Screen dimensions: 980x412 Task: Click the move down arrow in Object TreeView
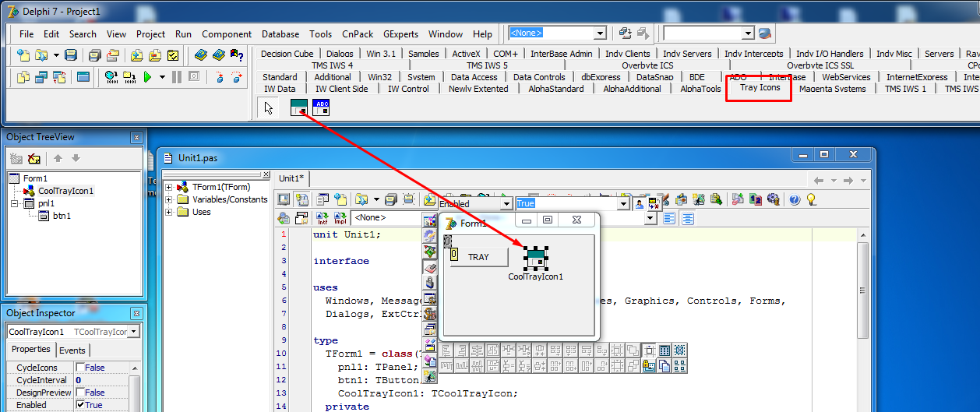[76, 159]
